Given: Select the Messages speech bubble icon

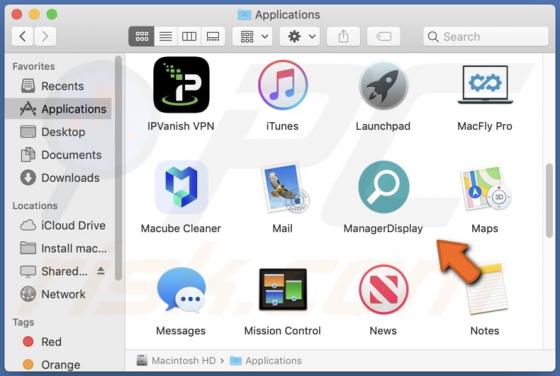Looking at the screenshot, I should point(181,290).
